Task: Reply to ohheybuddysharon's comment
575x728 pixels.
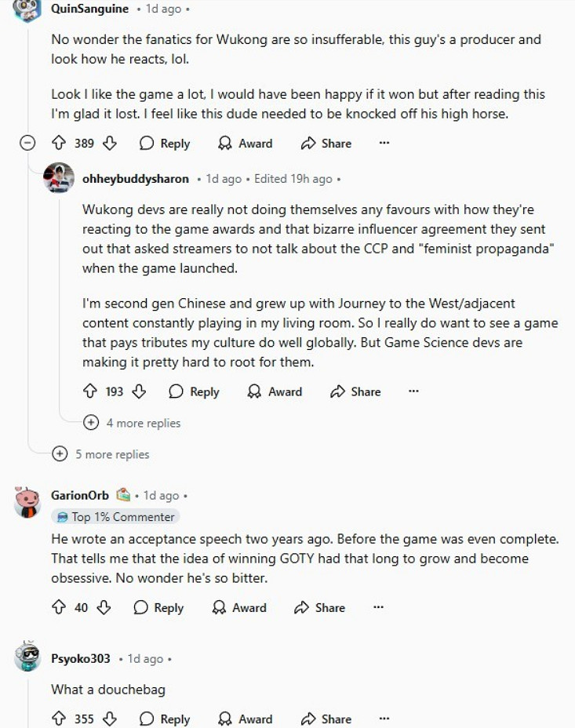Action: click(195, 391)
